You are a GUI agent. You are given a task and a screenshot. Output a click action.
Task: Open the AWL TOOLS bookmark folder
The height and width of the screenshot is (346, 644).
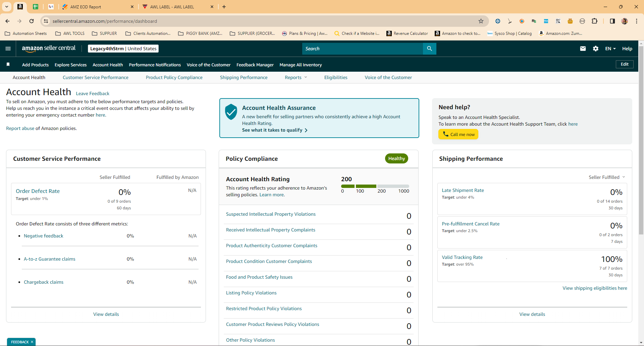pyautogui.click(x=70, y=33)
